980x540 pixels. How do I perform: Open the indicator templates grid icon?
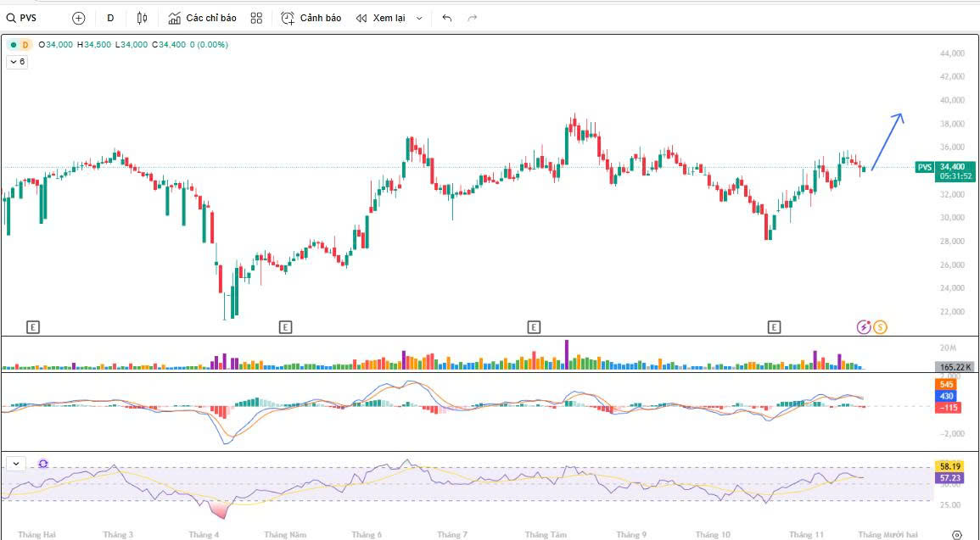point(257,18)
